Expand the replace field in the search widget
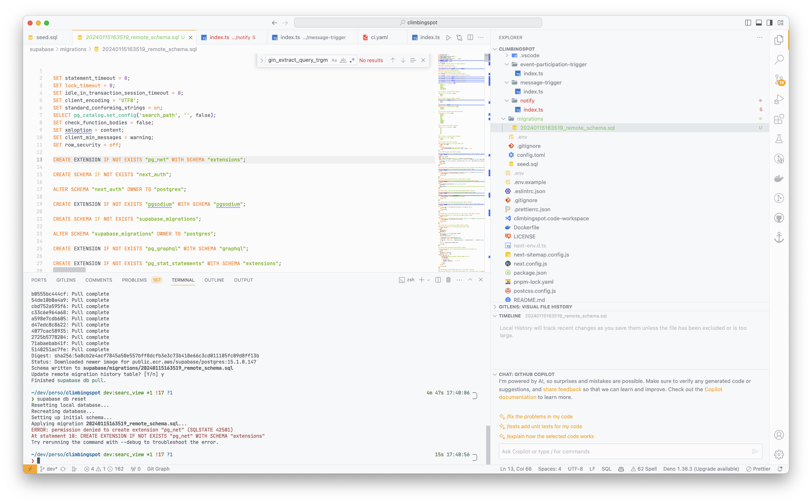The width and height of the screenshot is (812, 504). (262, 60)
